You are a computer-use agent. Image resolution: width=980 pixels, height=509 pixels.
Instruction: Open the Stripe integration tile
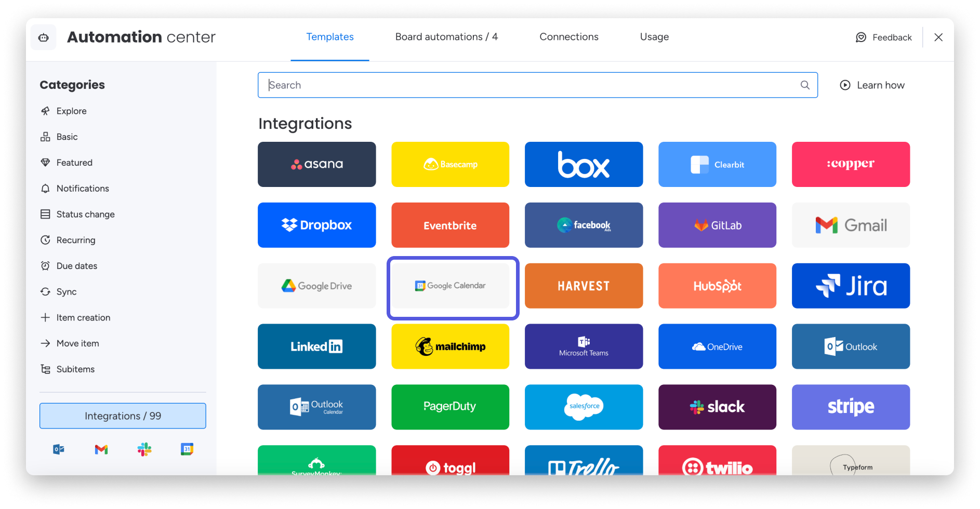(851, 407)
